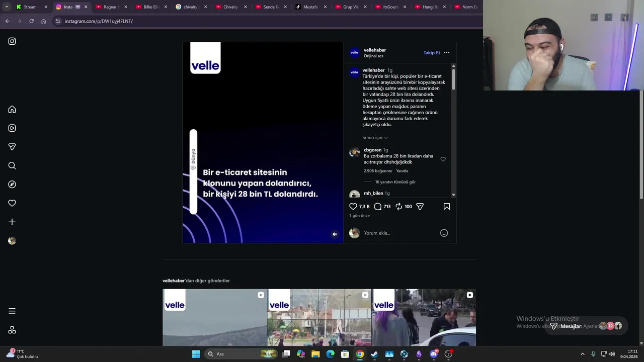
Task: Open Windows Start menu
Action: click(x=196, y=354)
